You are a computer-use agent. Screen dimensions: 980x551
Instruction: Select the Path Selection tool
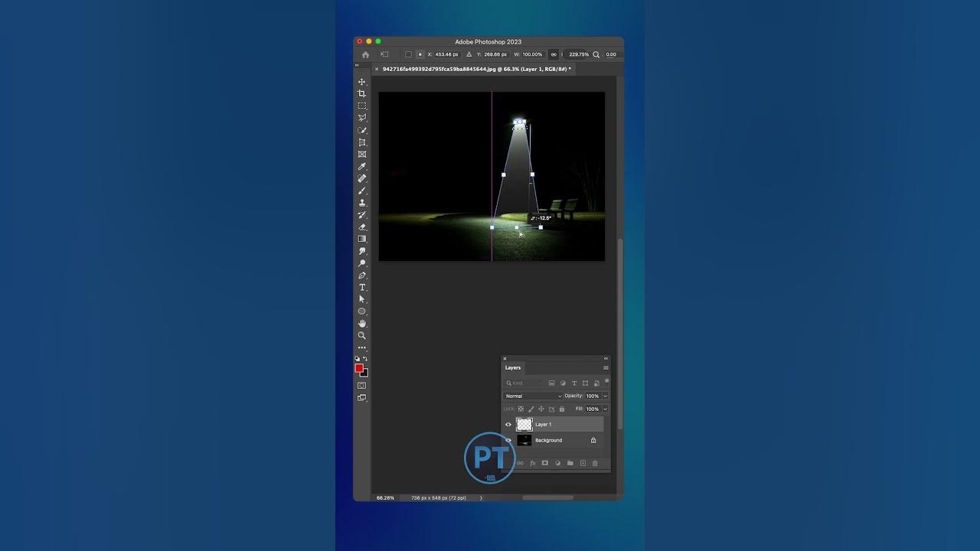point(362,299)
